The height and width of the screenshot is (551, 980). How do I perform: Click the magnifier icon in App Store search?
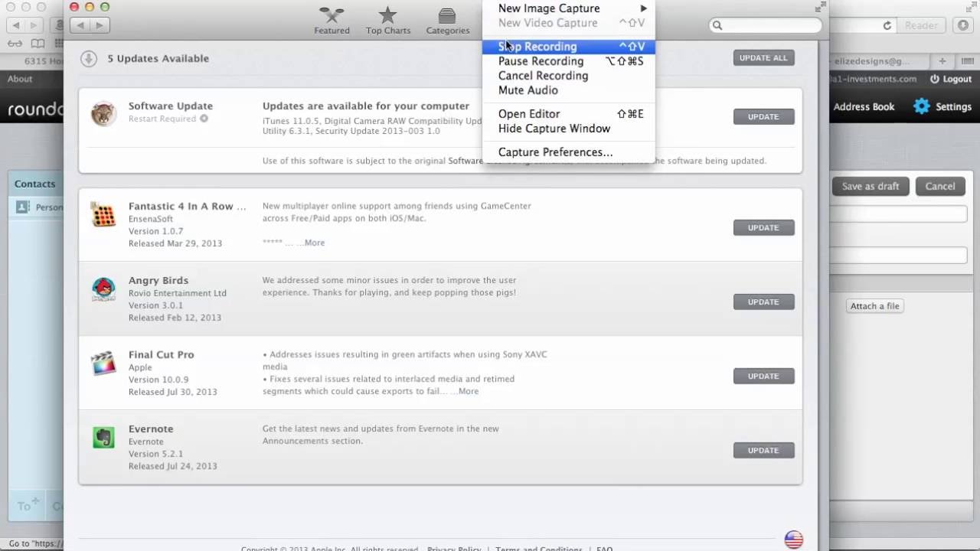click(x=717, y=25)
